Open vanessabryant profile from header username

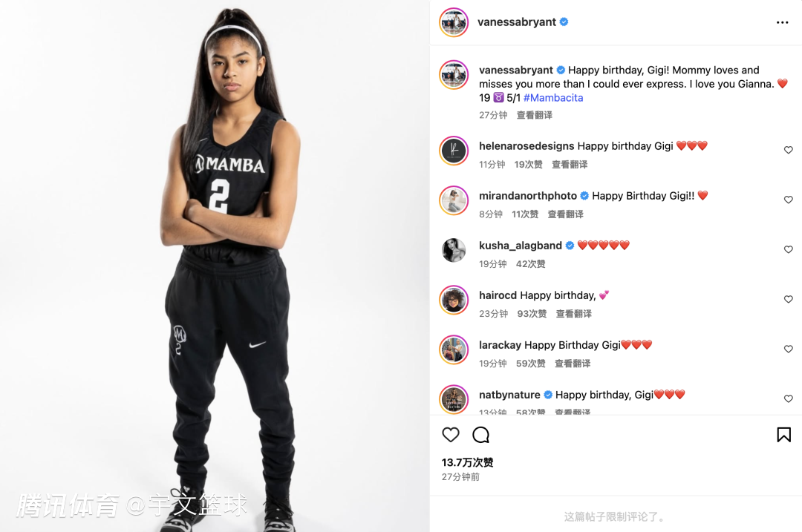tap(517, 22)
